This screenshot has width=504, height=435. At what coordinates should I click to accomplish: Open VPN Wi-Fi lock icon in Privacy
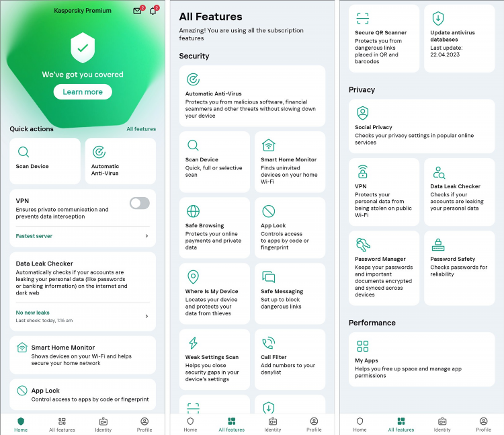pos(363,171)
